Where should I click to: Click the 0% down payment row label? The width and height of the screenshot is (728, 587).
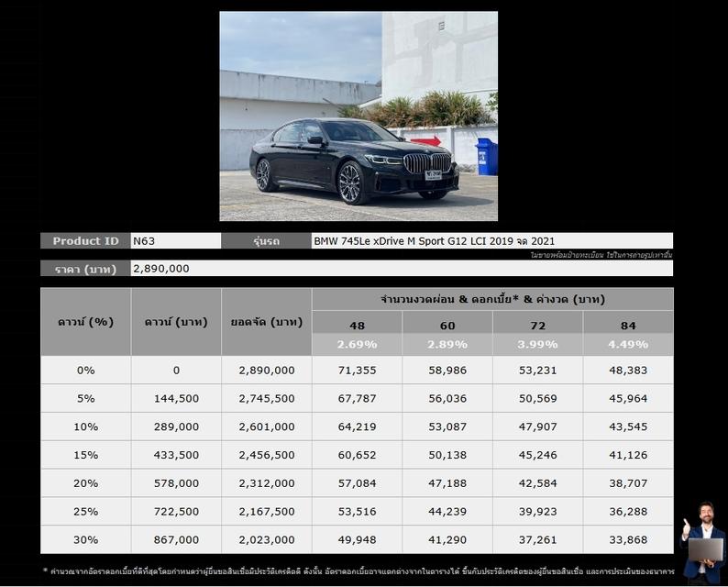pyautogui.click(x=85, y=371)
